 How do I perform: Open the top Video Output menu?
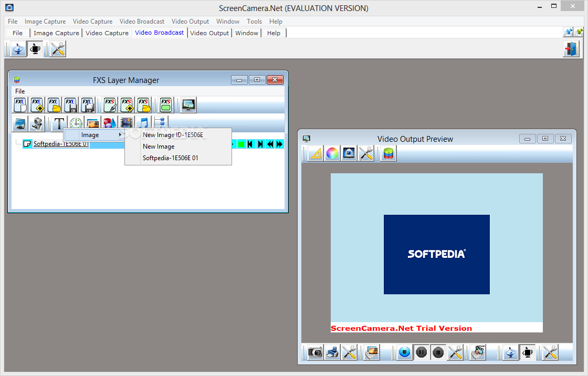coord(190,22)
